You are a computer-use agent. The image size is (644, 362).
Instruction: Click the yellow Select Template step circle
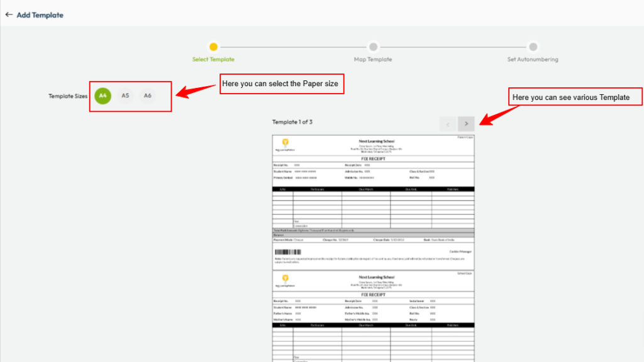click(214, 47)
